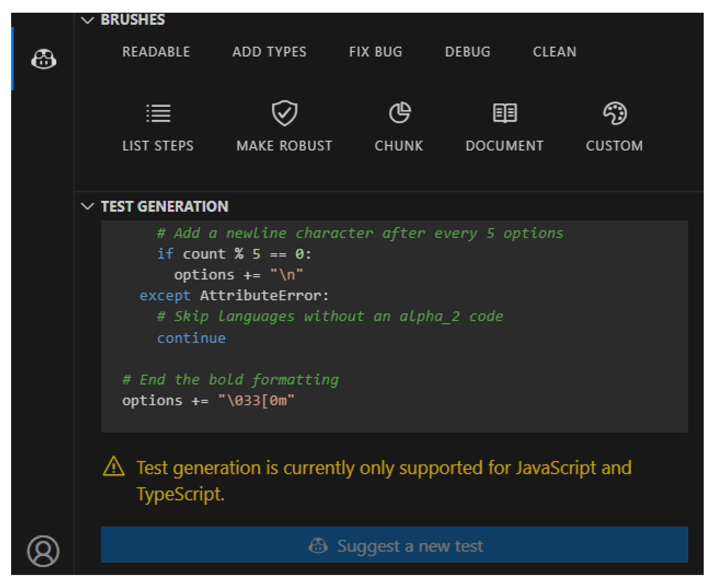Viewport: 718px width, 588px height.
Task: Click the 'except AttributeError' code line
Action: [234, 296]
